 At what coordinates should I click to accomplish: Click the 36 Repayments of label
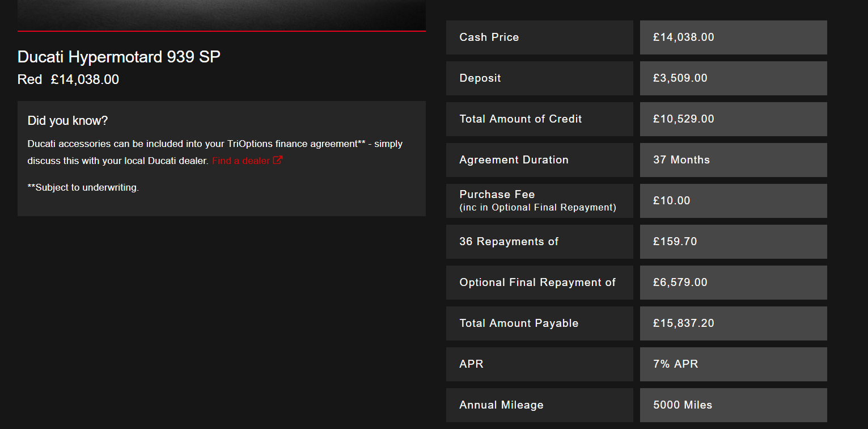coord(509,242)
